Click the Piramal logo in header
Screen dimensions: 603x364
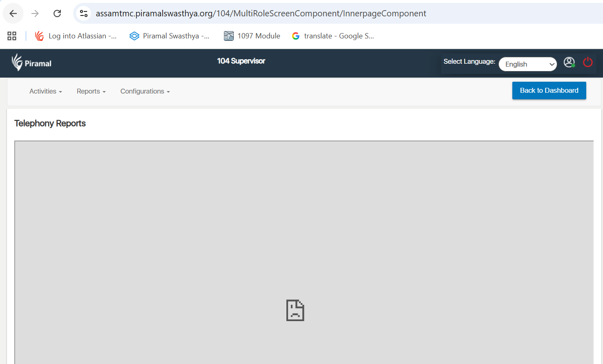(x=31, y=63)
